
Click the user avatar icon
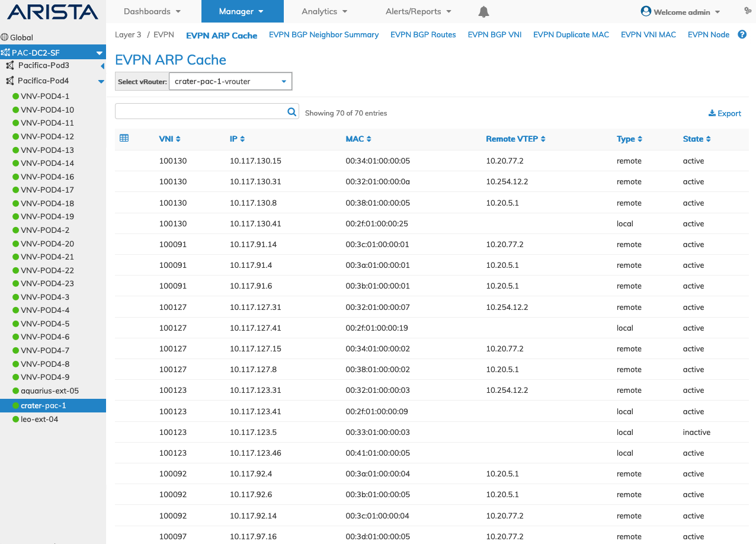coord(646,11)
